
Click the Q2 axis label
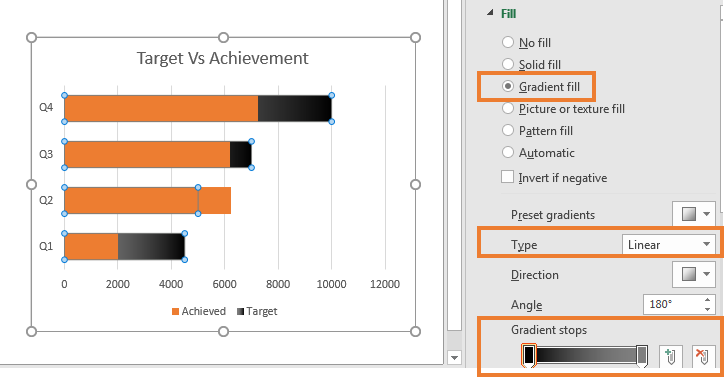pos(46,200)
